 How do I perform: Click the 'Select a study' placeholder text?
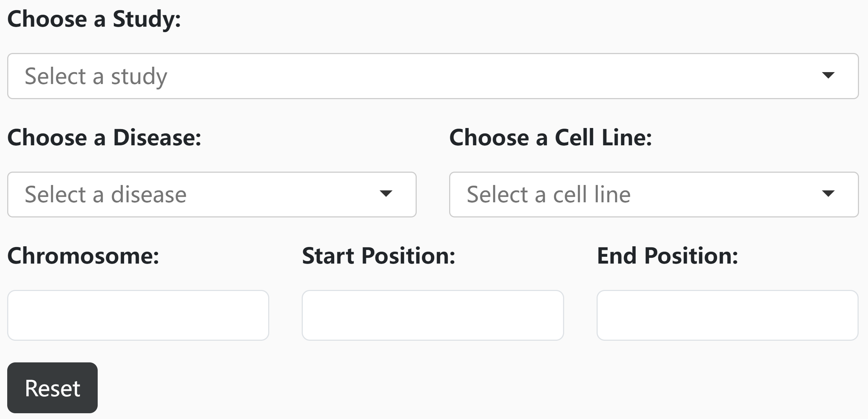(96, 76)
